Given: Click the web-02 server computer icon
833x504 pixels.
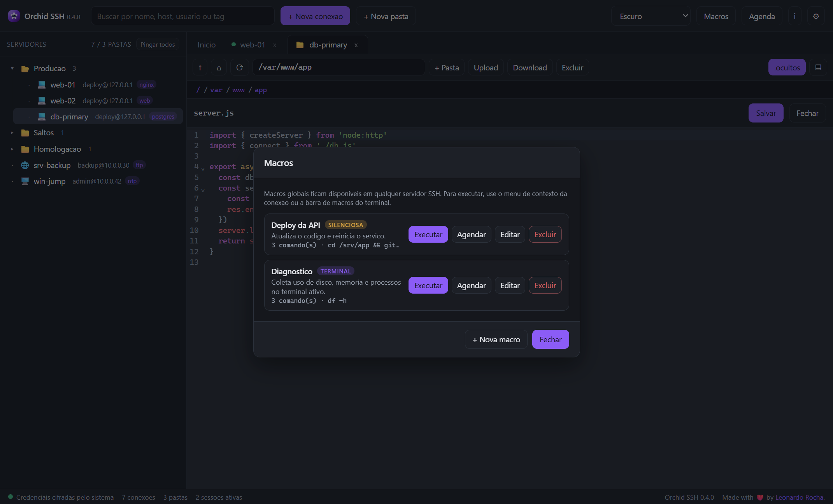Looking at the screenshot, I should click(42, 101).
